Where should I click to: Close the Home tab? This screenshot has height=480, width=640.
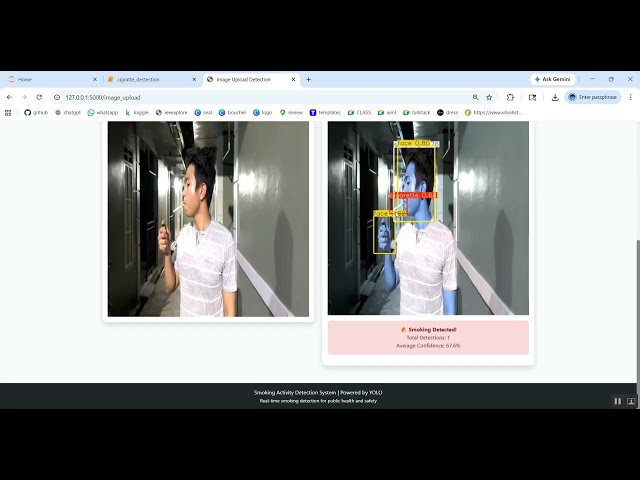[x=95, y=80]
